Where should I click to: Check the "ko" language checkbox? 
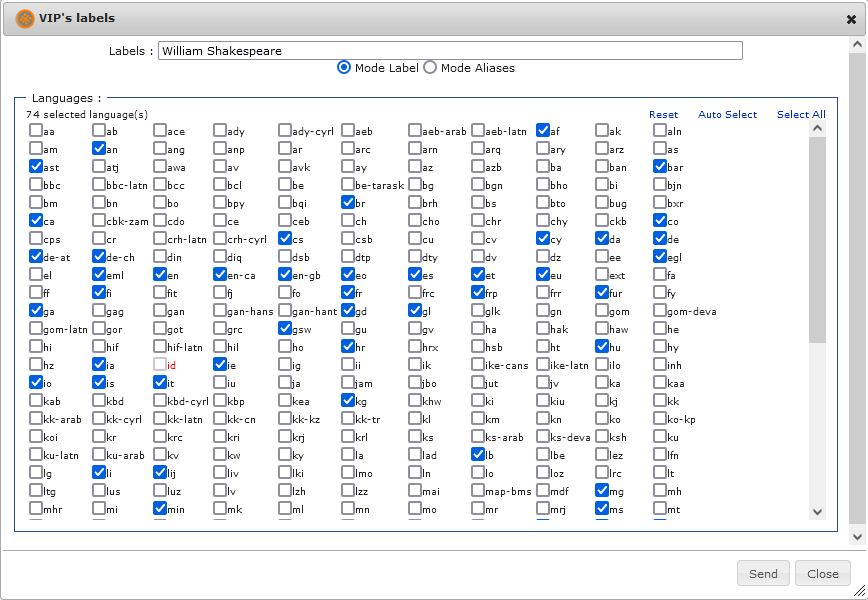point(602,420)
